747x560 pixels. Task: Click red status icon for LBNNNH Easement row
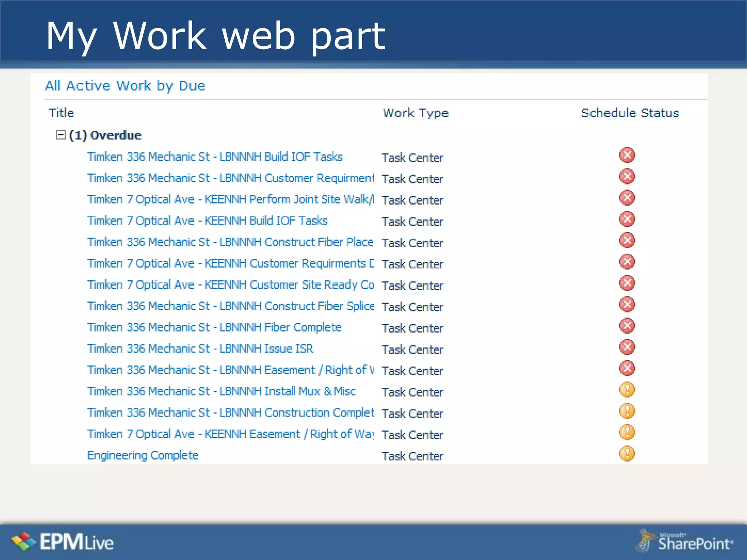(627, 368)
